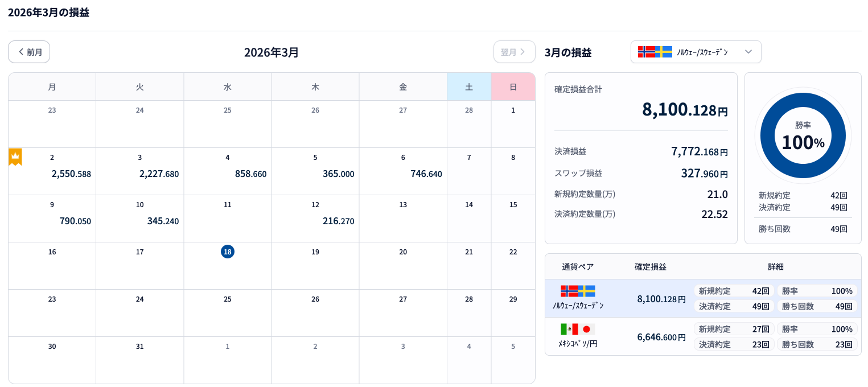868x387 pixels.
Task: Click March 9 cell with 790.050
Action: [52, 218]
